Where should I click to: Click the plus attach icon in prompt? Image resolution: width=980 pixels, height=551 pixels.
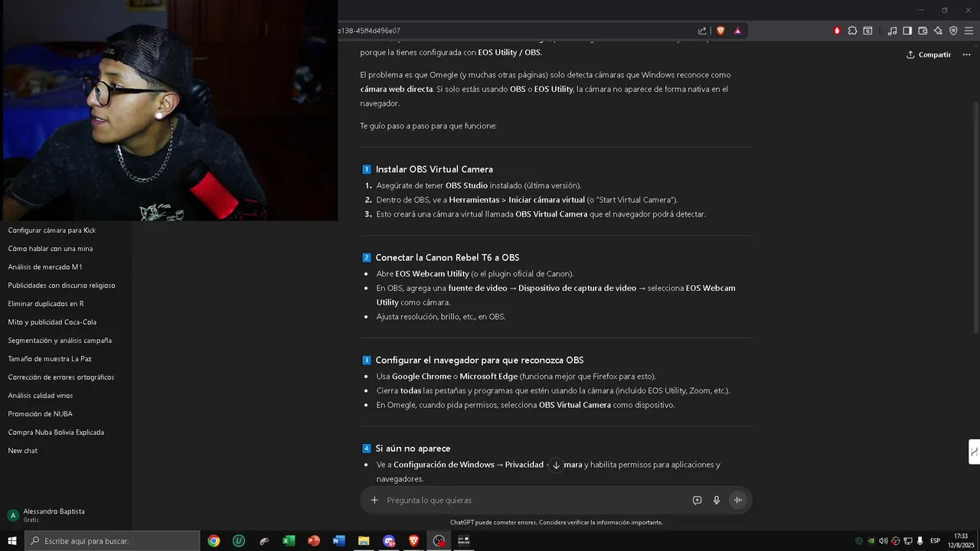click(x=374, y=500)
